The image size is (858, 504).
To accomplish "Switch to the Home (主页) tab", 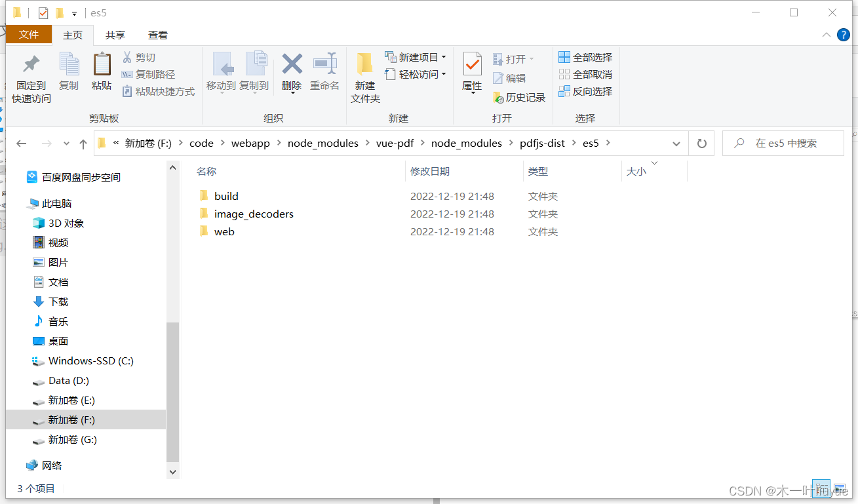I will [x=73, y=35].
